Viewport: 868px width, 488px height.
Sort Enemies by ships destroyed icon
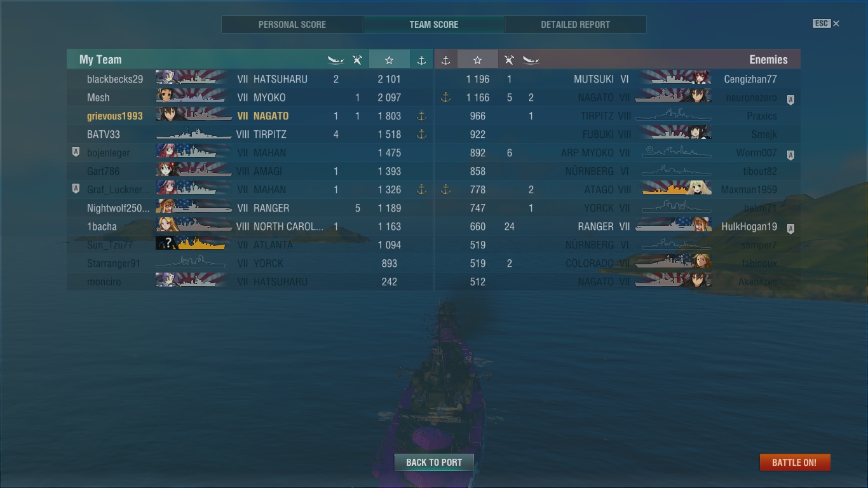tap(531, 60)
